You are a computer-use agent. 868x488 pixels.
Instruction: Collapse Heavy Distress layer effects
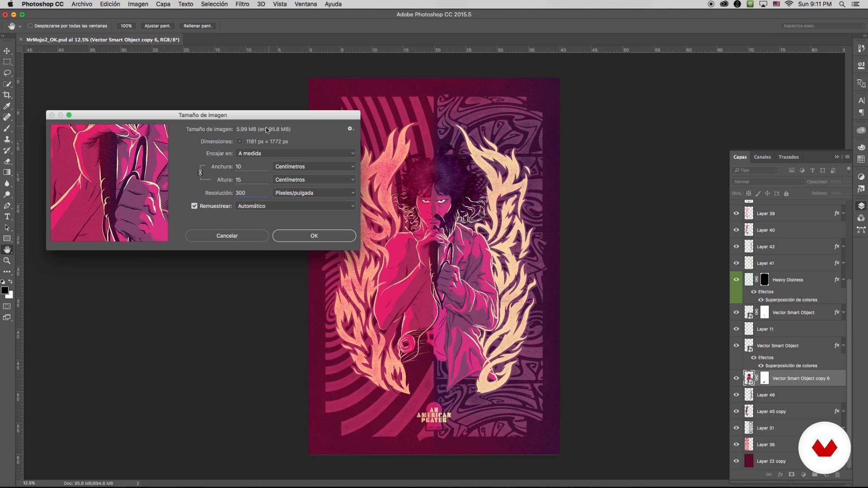[x=844, y=280]
